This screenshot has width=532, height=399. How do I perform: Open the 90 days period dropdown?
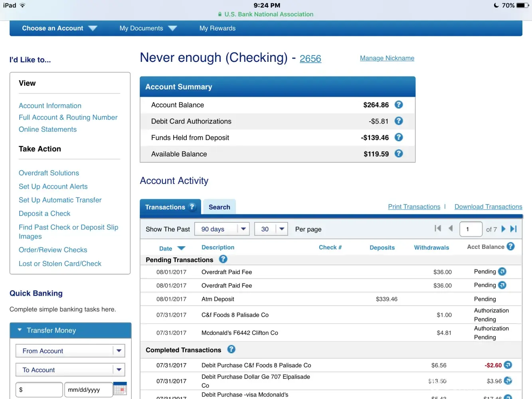click(222, 229)
